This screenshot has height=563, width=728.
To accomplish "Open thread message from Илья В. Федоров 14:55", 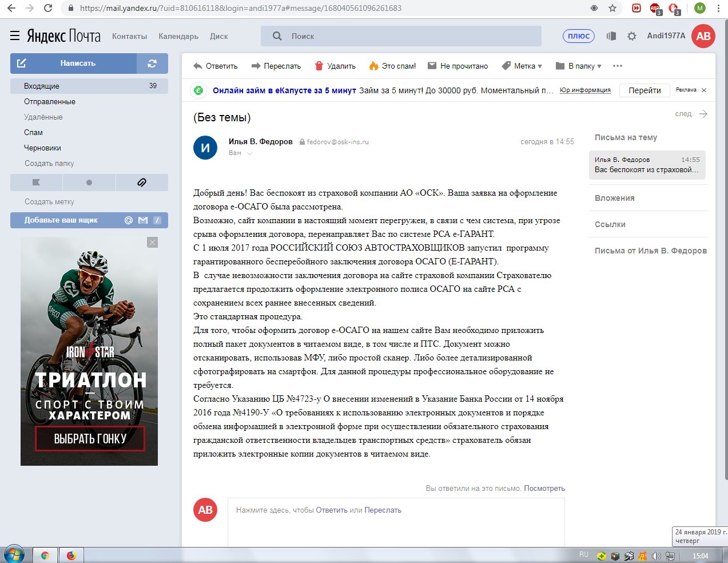I will (x=647, y=165).
